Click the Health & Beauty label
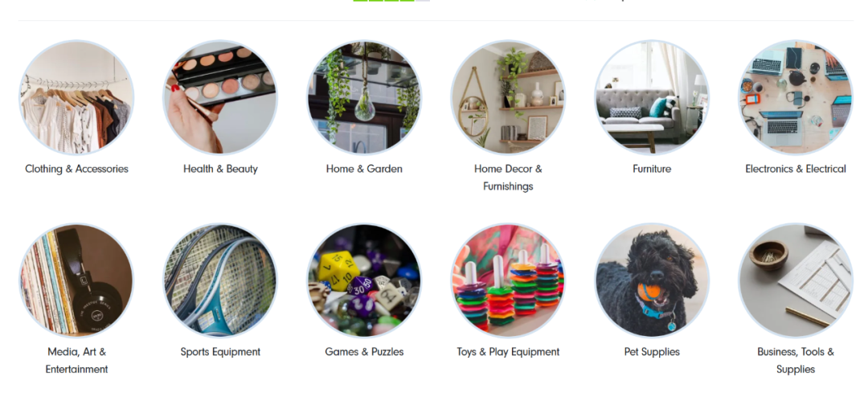This screenshot has width=868, height=393. (x=220, y=169)
